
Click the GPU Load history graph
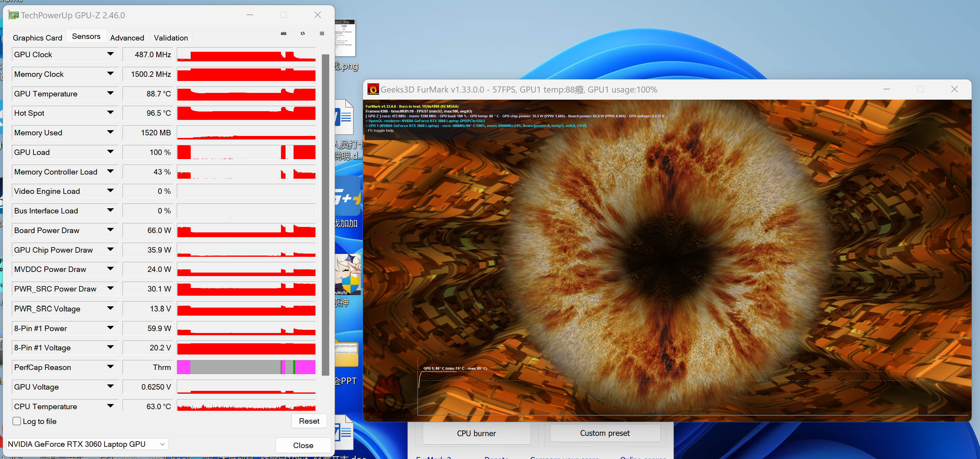click(246, 152)
